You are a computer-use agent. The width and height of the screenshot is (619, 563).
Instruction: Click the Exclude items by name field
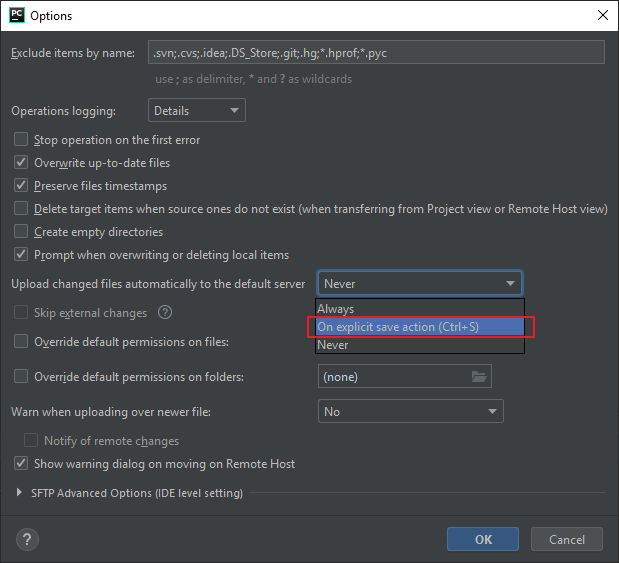(376, 53)
